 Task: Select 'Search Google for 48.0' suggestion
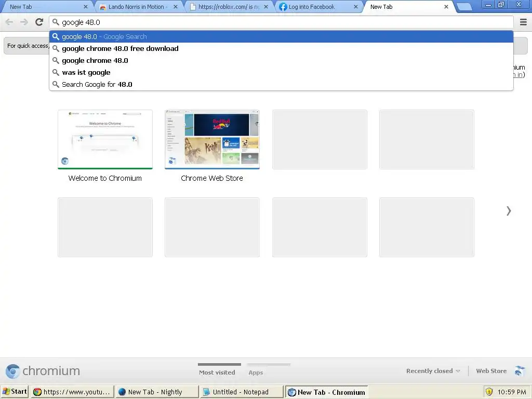click(x=281, y=85)
